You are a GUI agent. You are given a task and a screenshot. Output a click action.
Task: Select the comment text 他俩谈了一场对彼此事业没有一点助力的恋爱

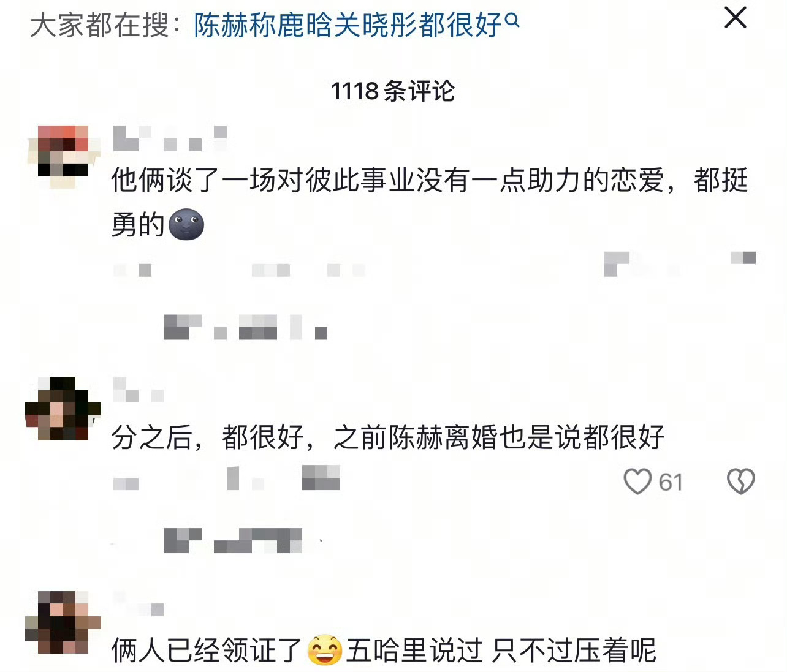point(387,181)
